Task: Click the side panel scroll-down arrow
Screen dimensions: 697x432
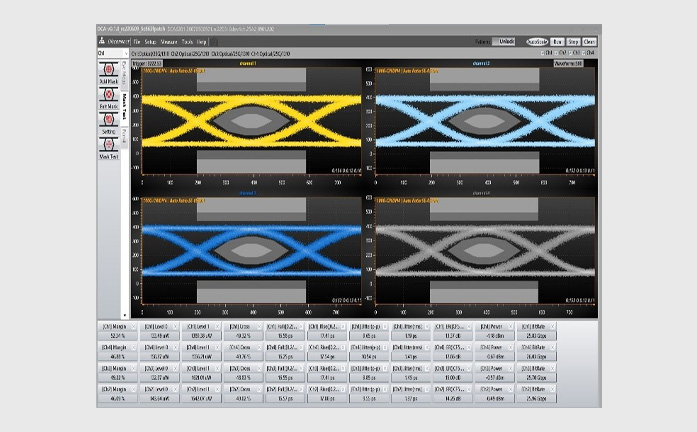Action: 125,315
